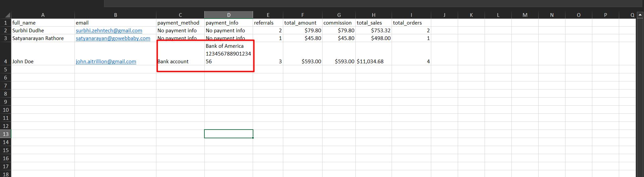Click the vertical scrollbar up arrow
Viewport: 644px width, 177px height.
pyautogui.click(x=640, y=15)
